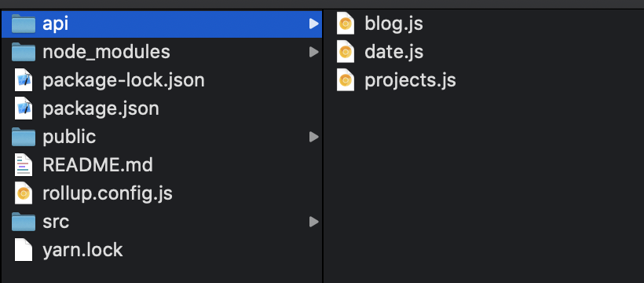Click the package.json file icon
The image size is (644, 283).
(24, 108)
